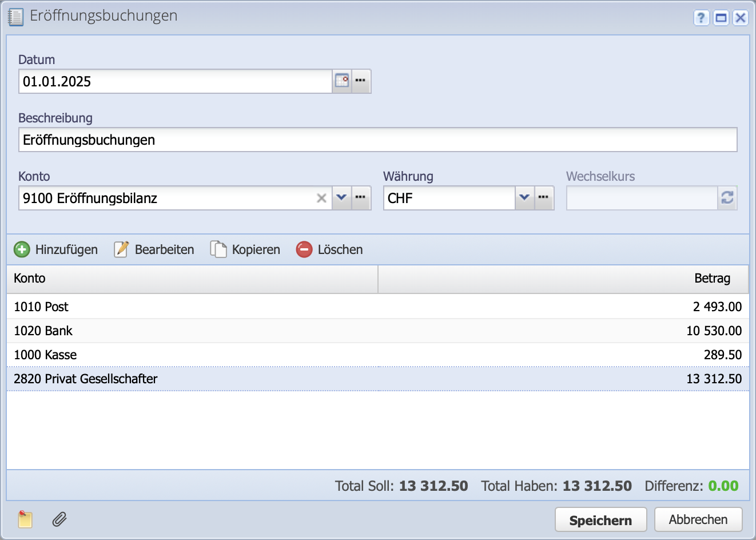Viewport: 756px width, 540px height.
Task: Open the Konto account dropdown
Action: 341,198
